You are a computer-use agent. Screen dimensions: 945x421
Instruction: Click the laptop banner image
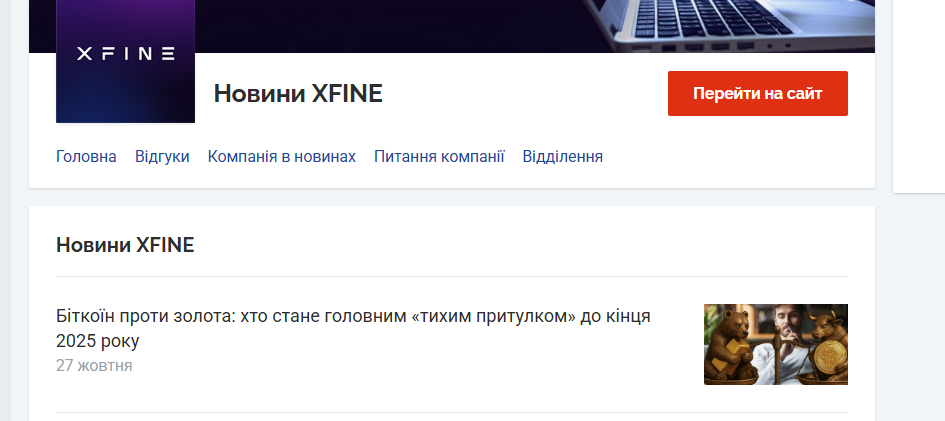point(452,26)
